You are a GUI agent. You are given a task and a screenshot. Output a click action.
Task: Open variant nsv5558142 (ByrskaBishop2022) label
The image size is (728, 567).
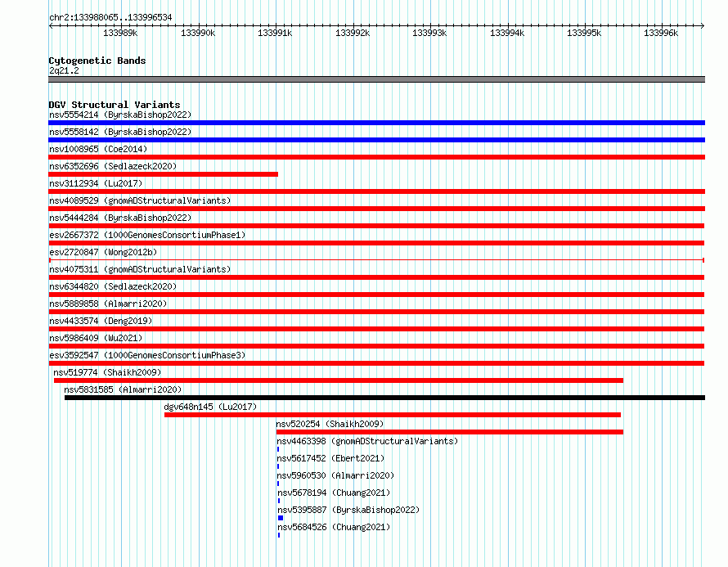[x=120, y=132]
